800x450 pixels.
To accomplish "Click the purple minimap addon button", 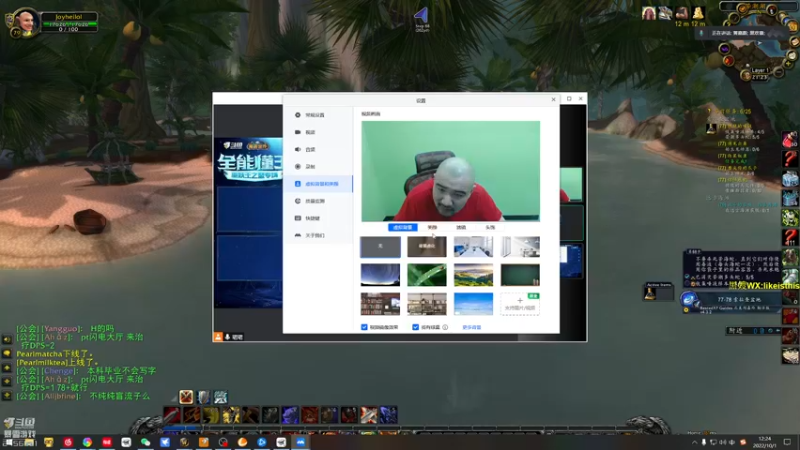I will [724, 49].
